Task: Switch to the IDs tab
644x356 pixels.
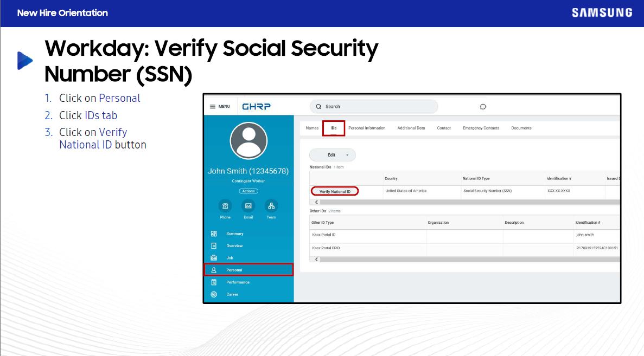Action: point(334,128)
